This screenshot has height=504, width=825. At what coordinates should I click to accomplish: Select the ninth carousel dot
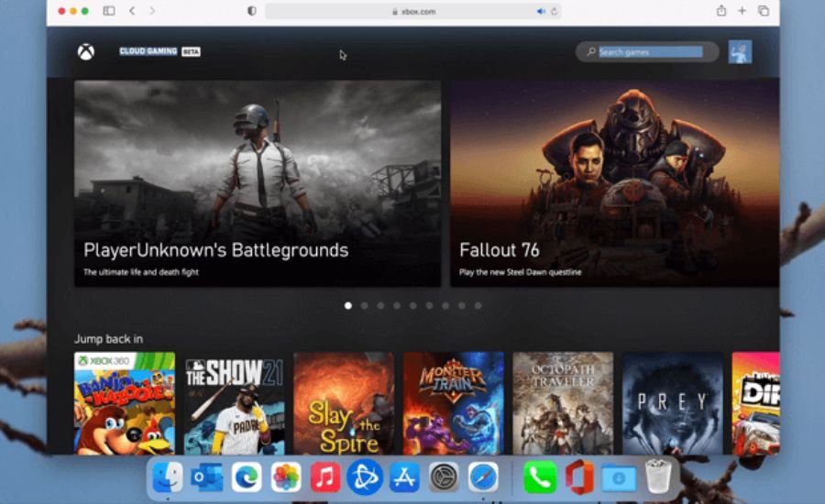pos(478,306)
